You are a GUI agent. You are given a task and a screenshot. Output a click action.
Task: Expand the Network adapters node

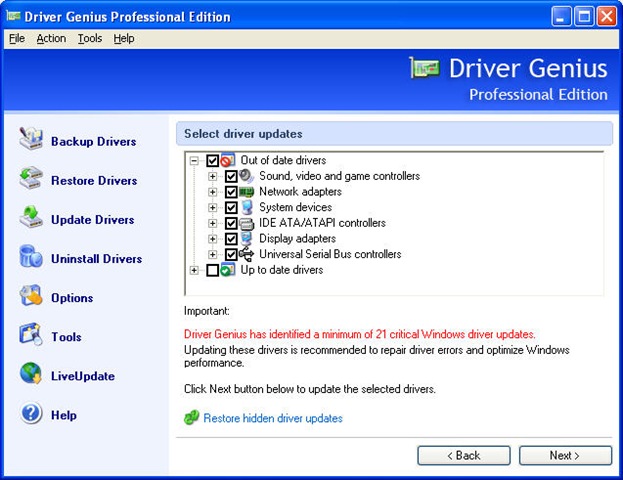click(213, 192)
